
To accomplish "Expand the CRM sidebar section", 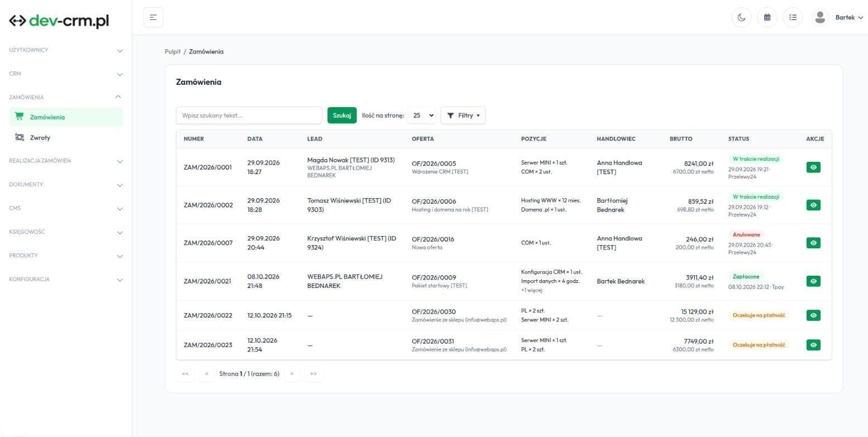I will tap(66, 74).
